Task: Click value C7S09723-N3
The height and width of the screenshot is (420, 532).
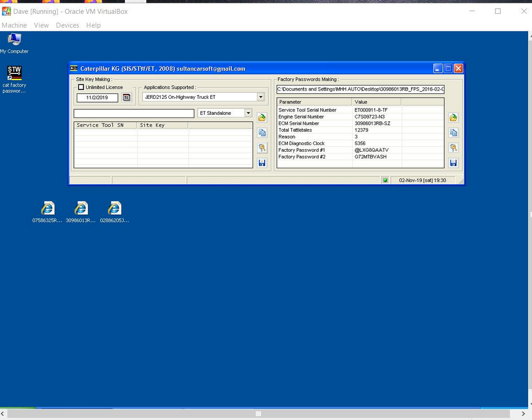Action: [x=370, y=116]
